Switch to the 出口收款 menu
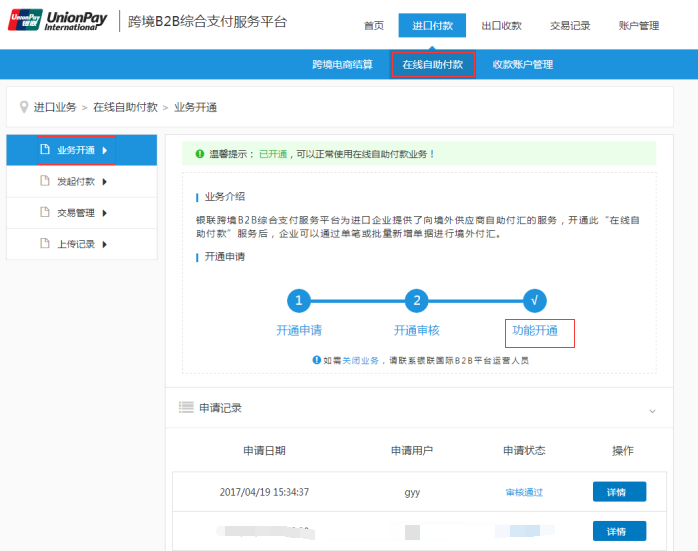 501,26
